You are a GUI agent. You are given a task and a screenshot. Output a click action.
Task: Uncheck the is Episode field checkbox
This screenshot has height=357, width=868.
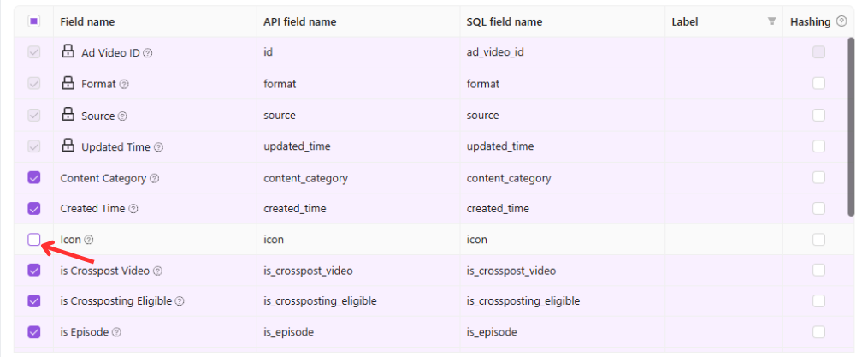tap(33, 332)
